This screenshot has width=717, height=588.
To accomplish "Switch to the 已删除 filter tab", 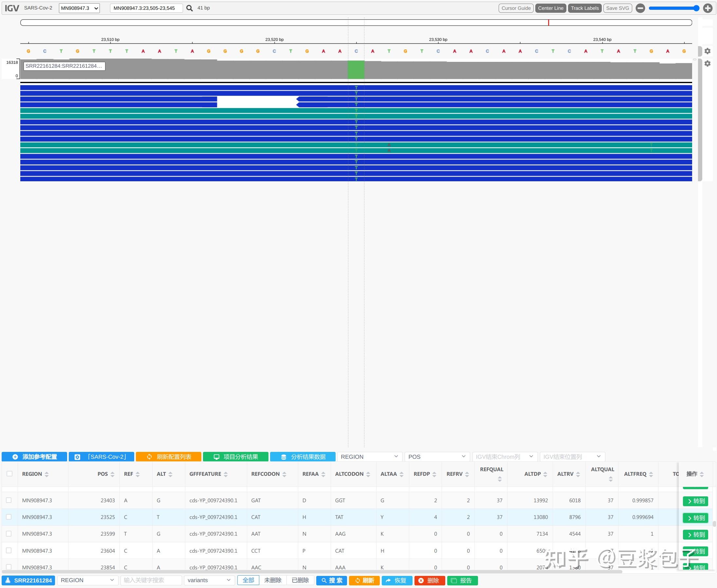I will click(300, 580).
